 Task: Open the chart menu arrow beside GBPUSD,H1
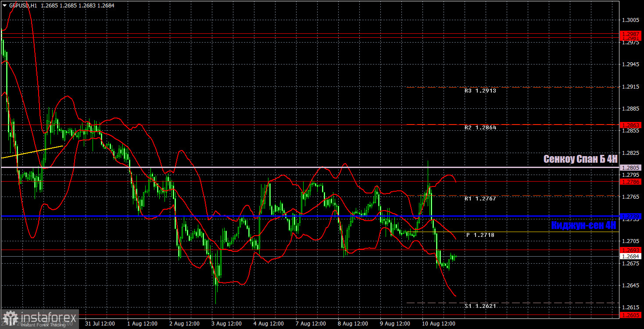point(4,6)
